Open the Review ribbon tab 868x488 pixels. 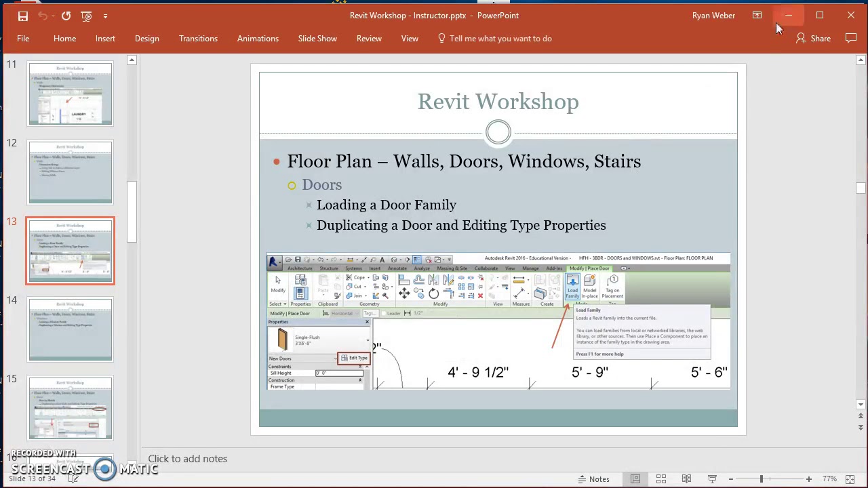[x=369, y=39]
